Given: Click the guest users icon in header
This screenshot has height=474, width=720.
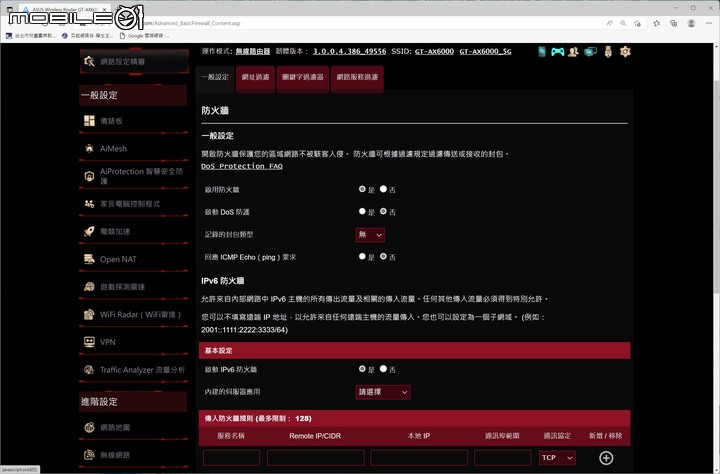Looking at the screenshot, I should 573,51.
